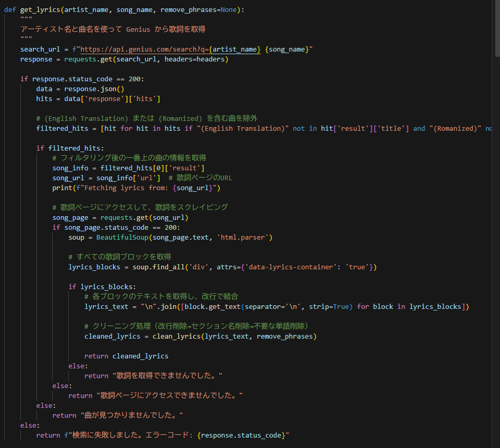Click the 'return cleaned_lyrics' statement
Image resolution: width=500 pixels, height=448 pixels.
tap(126, 356)
